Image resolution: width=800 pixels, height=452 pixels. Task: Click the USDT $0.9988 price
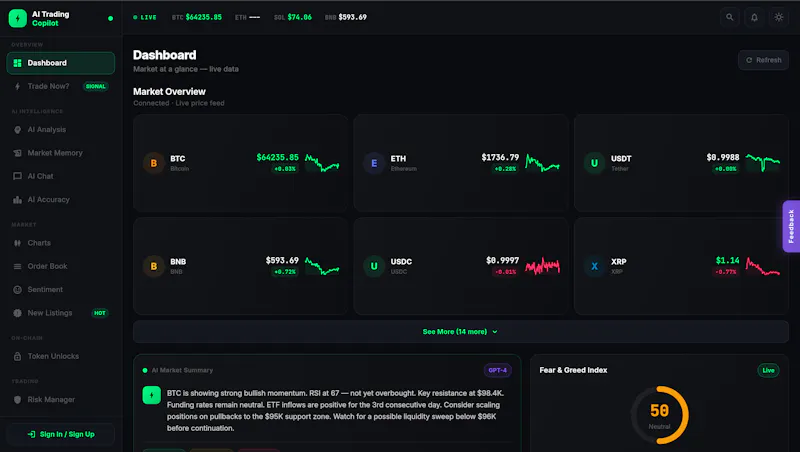pyautogui.click(x=723, y=157)
